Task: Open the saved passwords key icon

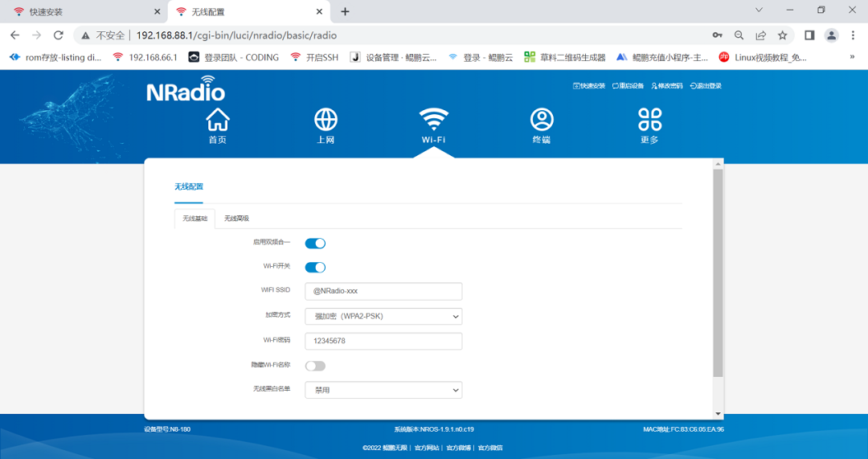Action: coord(718,35)
